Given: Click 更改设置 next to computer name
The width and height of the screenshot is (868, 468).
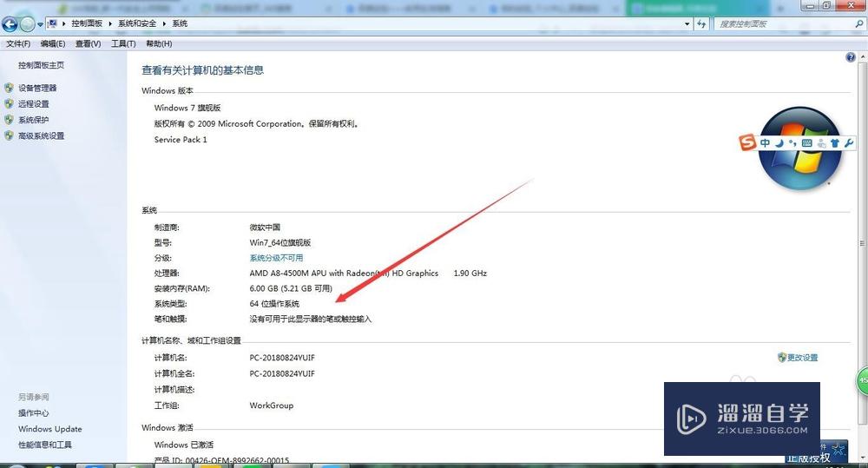Looking at the screenshot, I should pyautogui.click(x=802, y=358).
